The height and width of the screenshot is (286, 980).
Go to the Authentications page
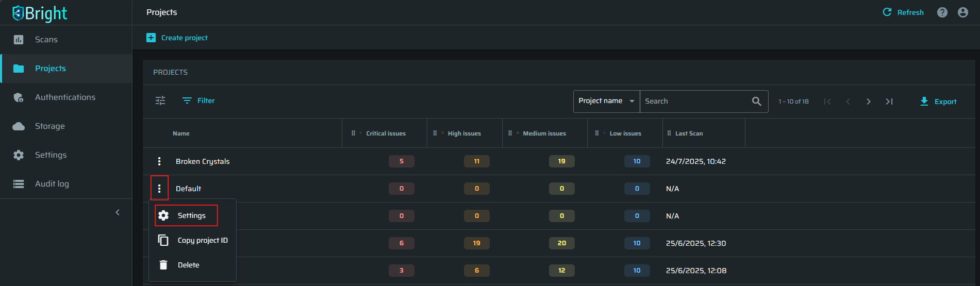pyautogui.click(x=66, y=97)
